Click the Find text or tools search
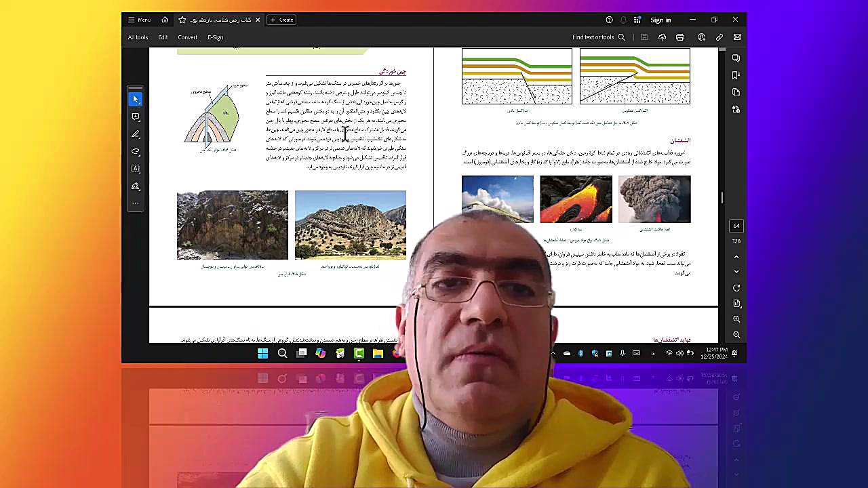This screenshot has height=488, width=868. click(599, 37)
